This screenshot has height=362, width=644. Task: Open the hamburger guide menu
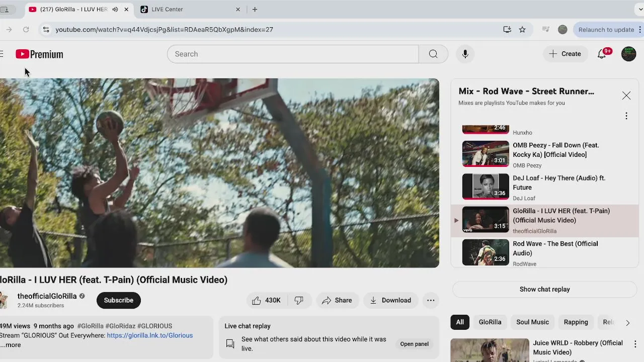2,54
